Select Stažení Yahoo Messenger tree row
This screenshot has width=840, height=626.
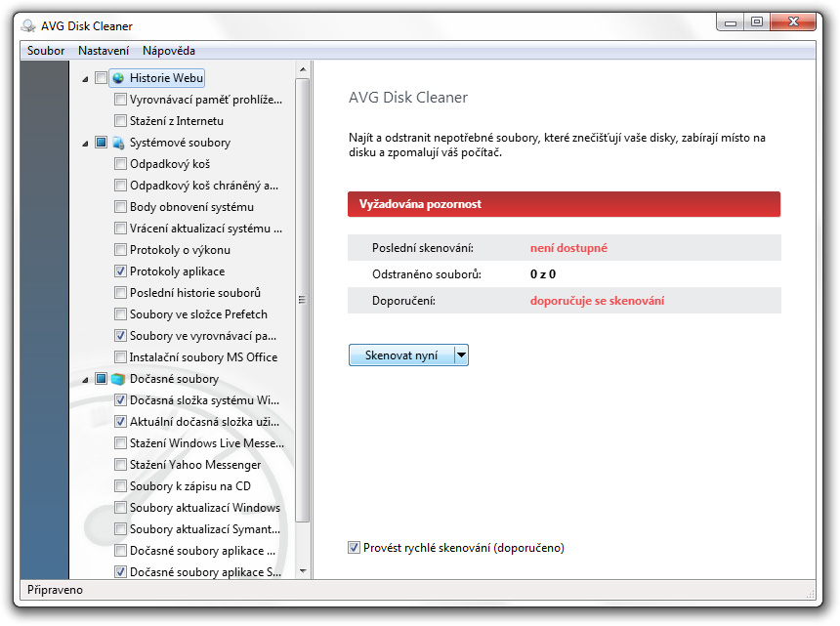coord(195,464)
